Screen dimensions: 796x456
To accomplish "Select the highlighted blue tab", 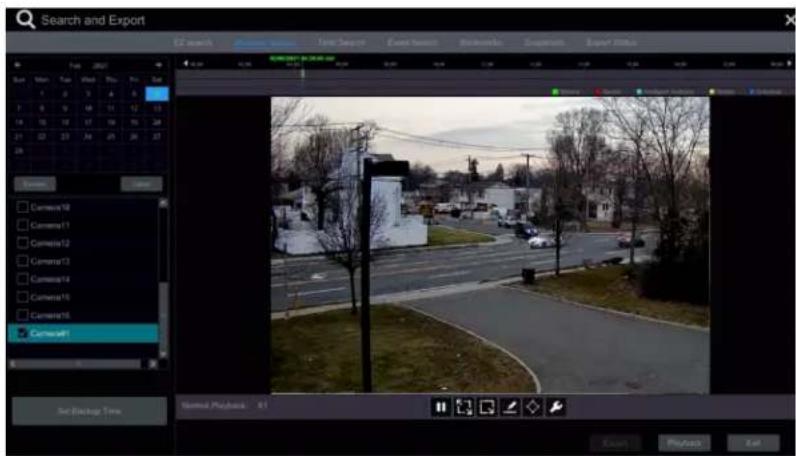I will coord(266,43).
